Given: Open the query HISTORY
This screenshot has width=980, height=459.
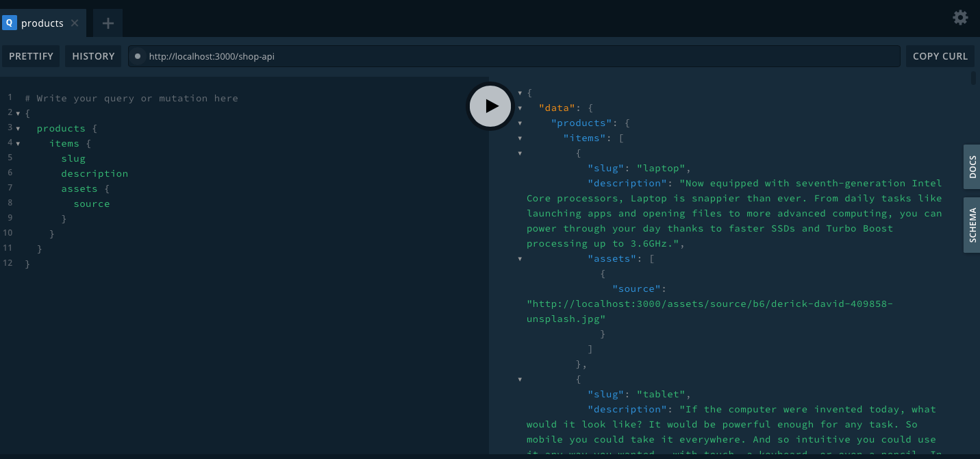Looking at the screenshot, I should click(x=93, y=56).
